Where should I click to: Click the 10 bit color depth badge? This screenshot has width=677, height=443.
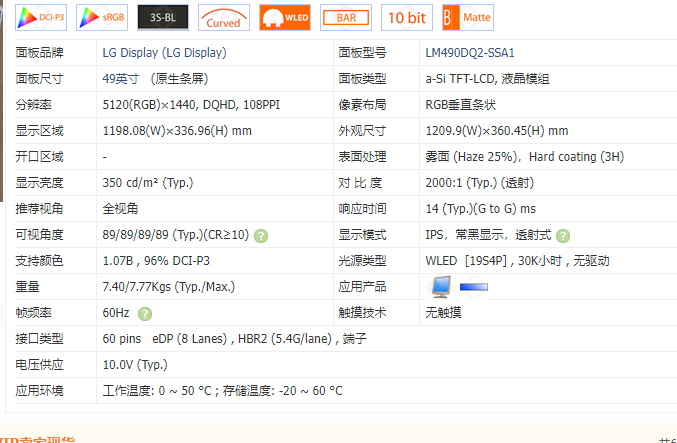pos(407,18)
